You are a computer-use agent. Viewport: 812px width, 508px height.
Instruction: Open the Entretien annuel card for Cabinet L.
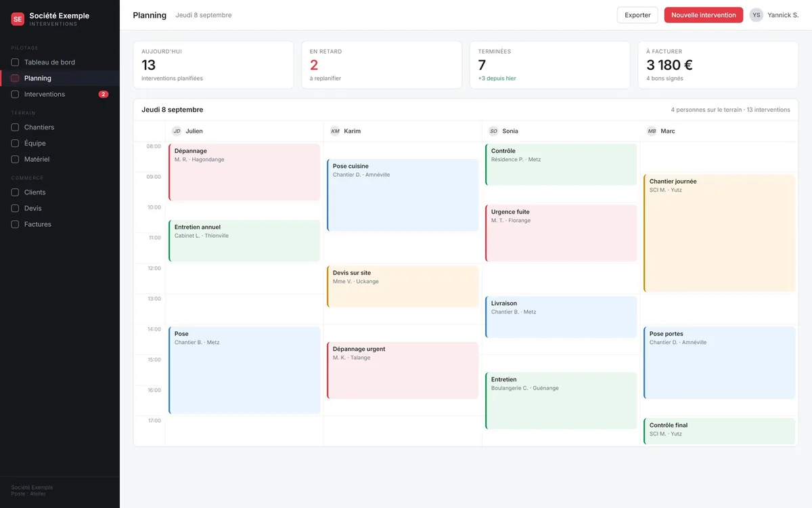244,240
